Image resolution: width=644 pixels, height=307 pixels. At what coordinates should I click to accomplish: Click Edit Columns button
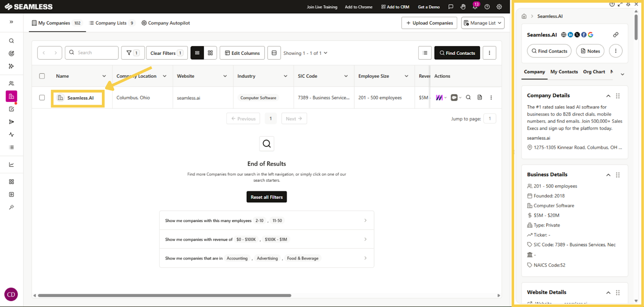[x=242, y=53]
